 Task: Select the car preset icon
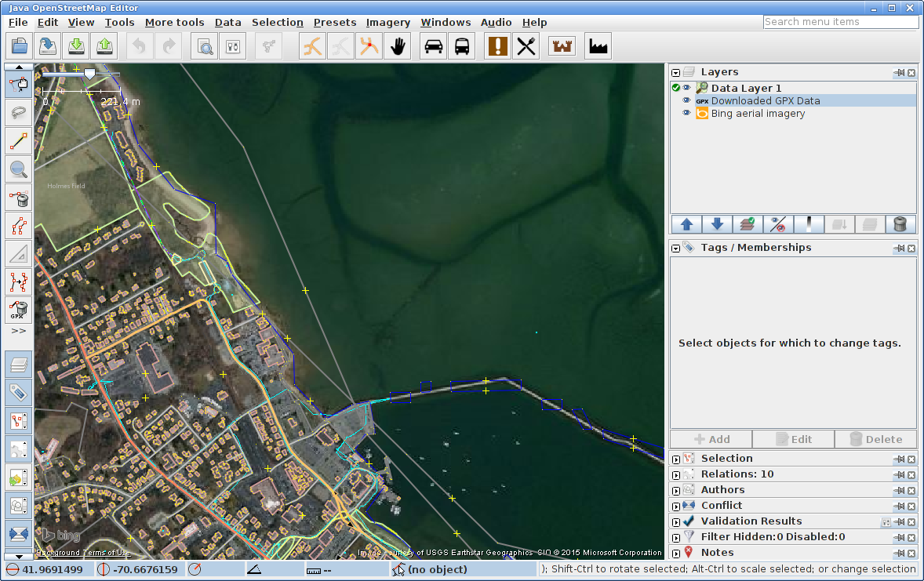coord(433,46)
